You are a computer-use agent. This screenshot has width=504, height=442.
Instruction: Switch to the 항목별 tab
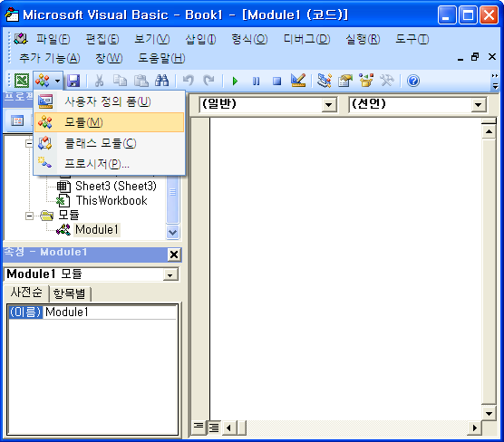pyautogui.click(x=70, y=293)
